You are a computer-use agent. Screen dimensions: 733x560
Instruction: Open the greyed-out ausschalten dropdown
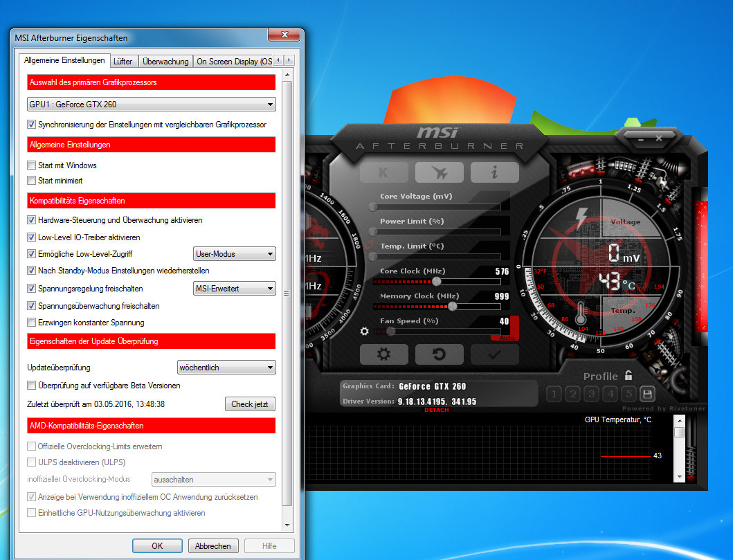point(214,480)
